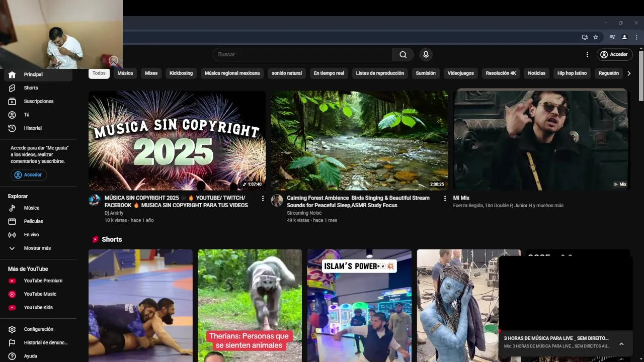
Task: Open browser media control icon
Action: coord(612,37)
